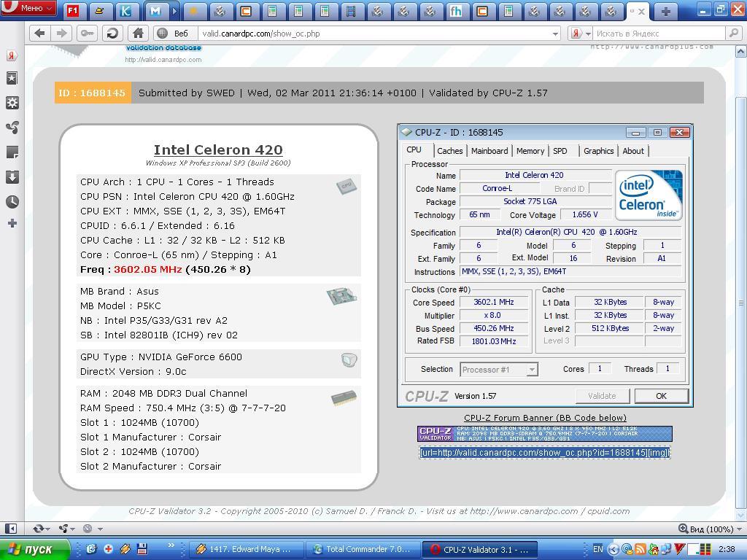This screenshot has width=747, height=560.
Task: Switch to the fh icon tab
Action: (456, 10)
